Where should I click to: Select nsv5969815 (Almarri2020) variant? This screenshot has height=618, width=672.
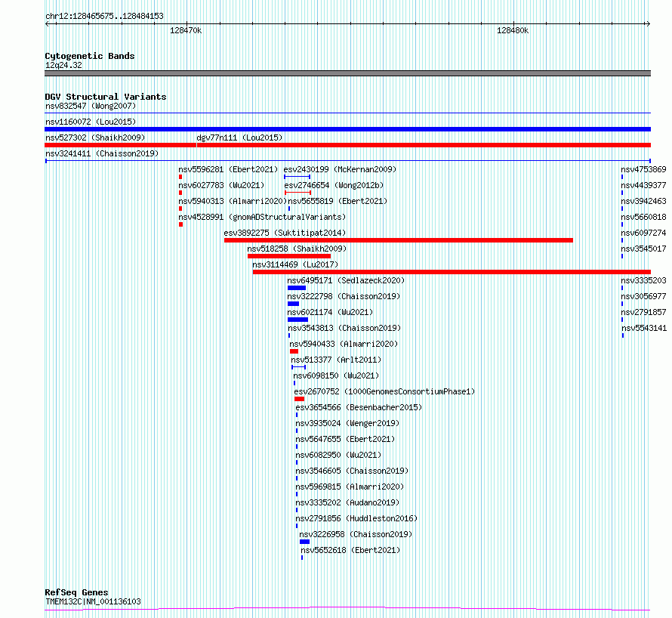point(350,487)
